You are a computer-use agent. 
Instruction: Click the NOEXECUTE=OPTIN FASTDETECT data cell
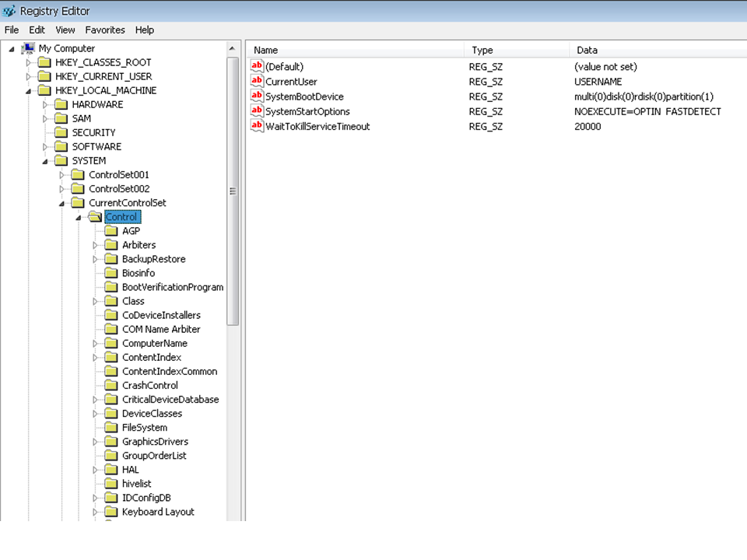[647, 111]
